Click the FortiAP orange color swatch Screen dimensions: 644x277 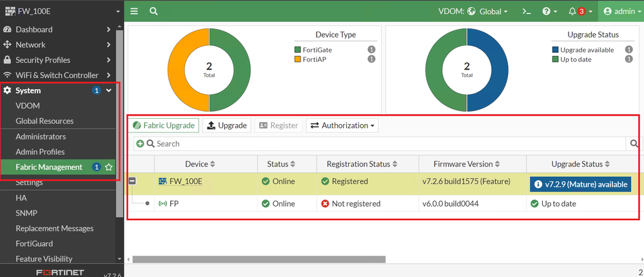tap(298, 59)
